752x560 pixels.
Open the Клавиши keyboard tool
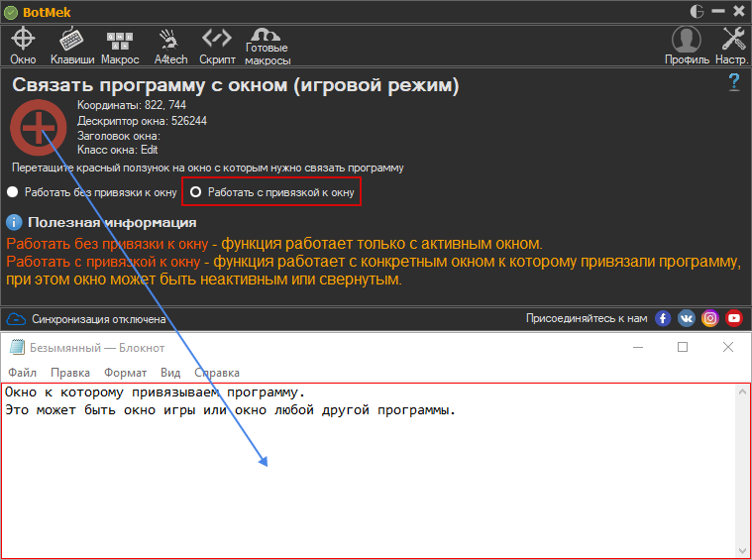click(72, 46)
